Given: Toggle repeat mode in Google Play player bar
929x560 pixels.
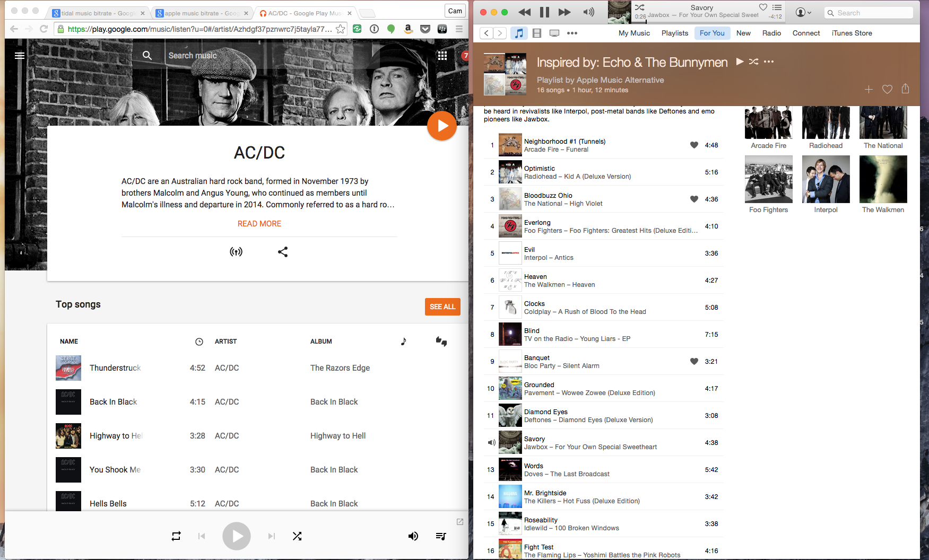Looking at the screenshot, I should [x=176, y=536].
